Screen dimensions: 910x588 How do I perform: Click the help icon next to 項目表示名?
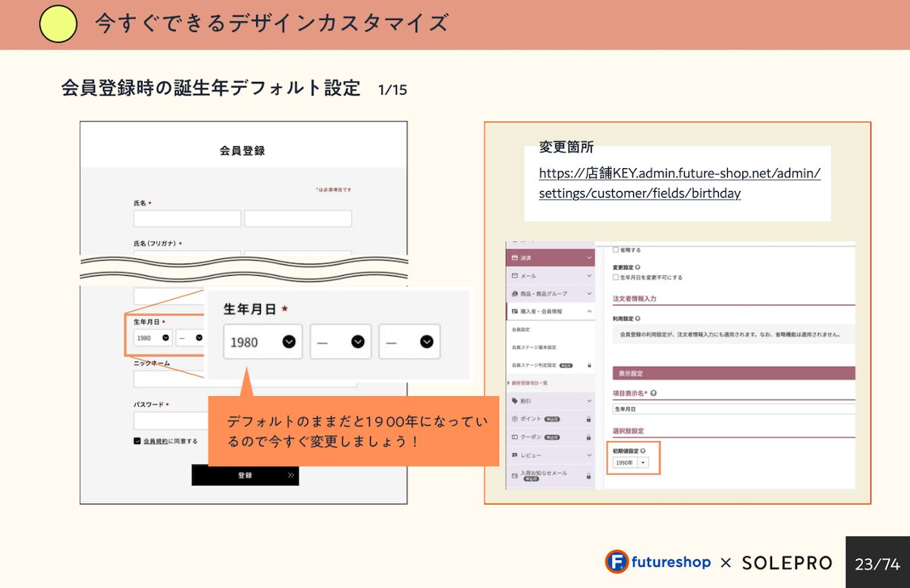[654, 393]
